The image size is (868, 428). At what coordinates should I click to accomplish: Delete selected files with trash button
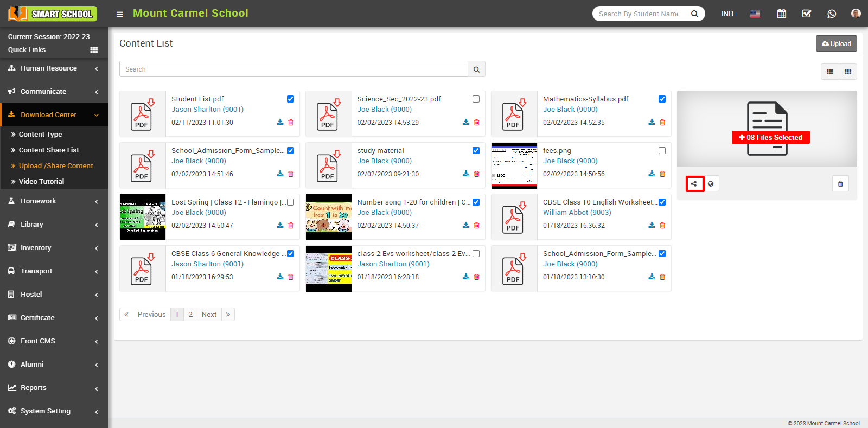840,184
